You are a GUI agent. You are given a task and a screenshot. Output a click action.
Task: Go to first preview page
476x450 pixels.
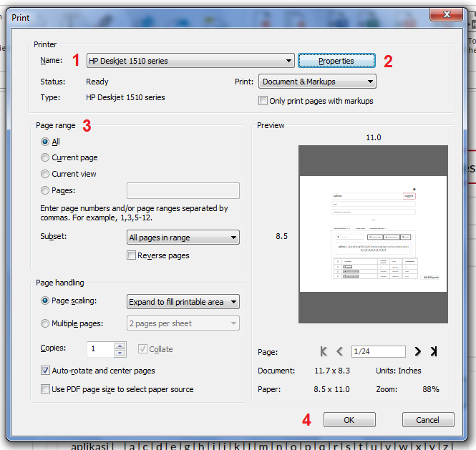tap(324, 351)
